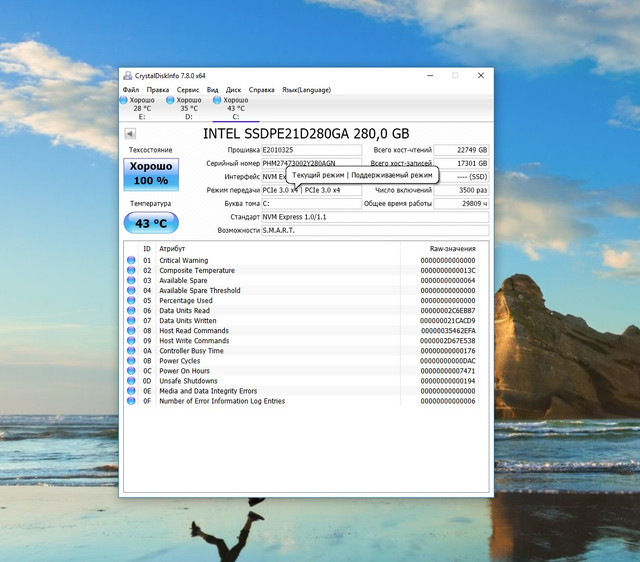Click the previous disk arrow button
Image resolution: width=640 pixels, height=562 pixels.
[x=130, y=133]
